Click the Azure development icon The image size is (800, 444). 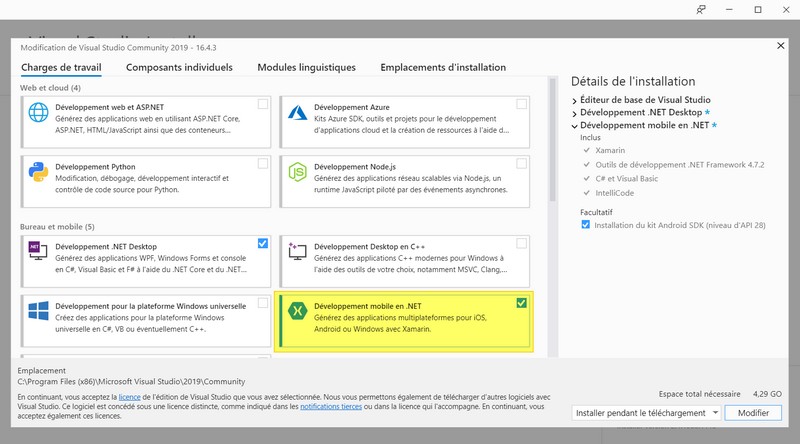(x=297, y=114)
